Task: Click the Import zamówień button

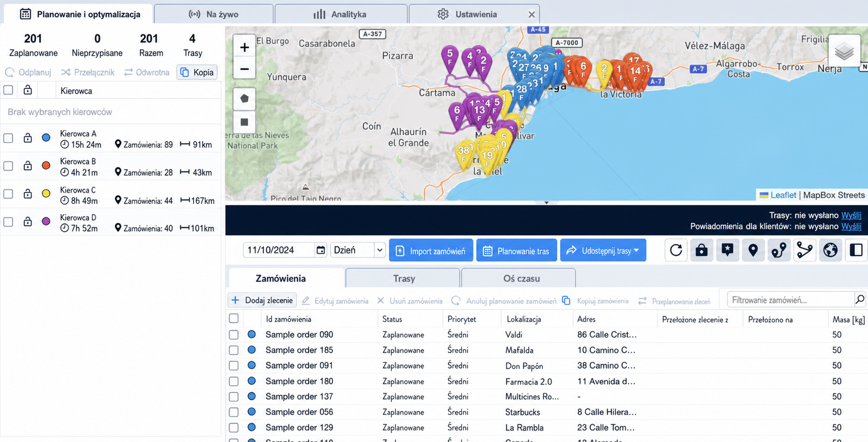Action: tap(431, 250)
